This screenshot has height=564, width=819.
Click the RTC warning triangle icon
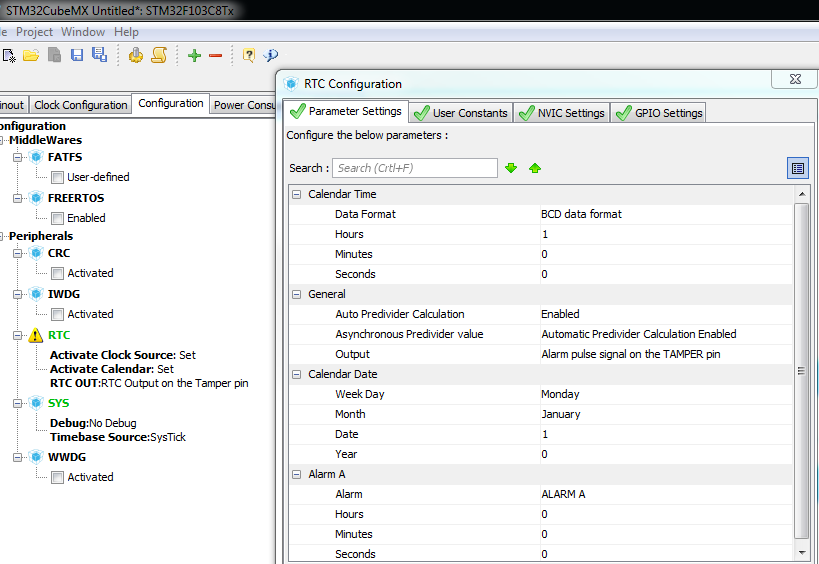point(36,335)
